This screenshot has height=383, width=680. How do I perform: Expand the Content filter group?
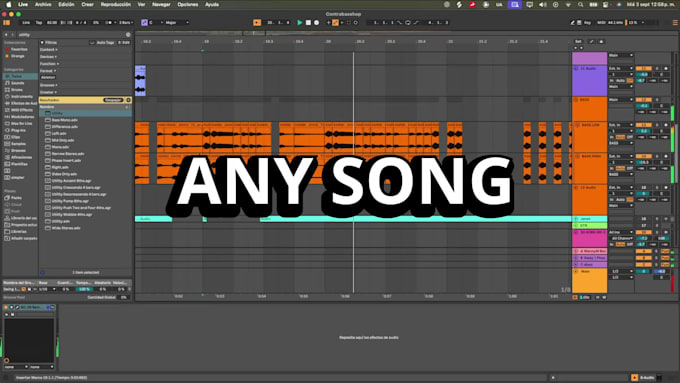(49, 50)
